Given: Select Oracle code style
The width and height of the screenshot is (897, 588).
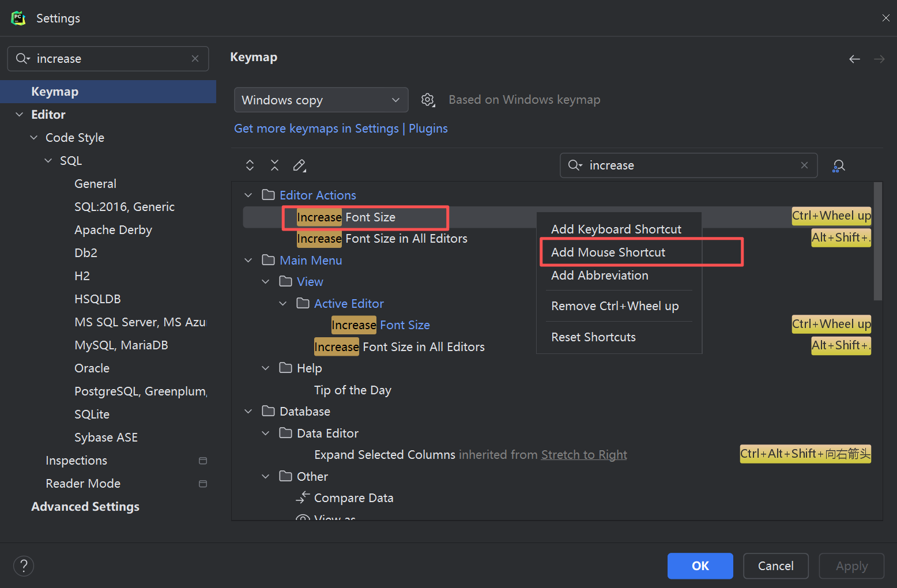Looking at the screenshot, I should click(92, 368).
